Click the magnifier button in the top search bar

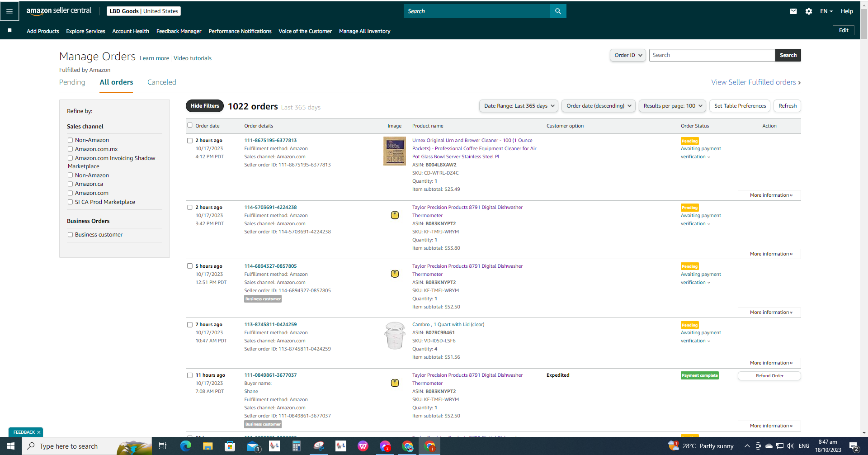(558, 11)
